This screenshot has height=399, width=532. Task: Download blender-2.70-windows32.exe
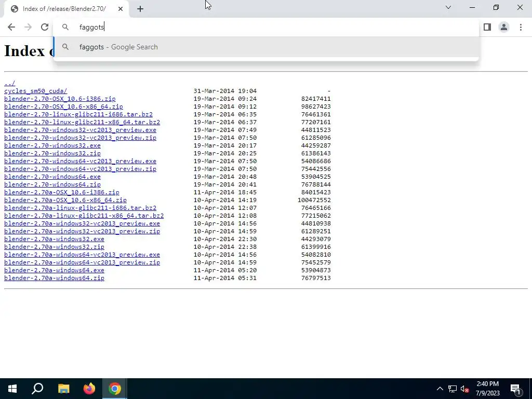coord(52,145)
